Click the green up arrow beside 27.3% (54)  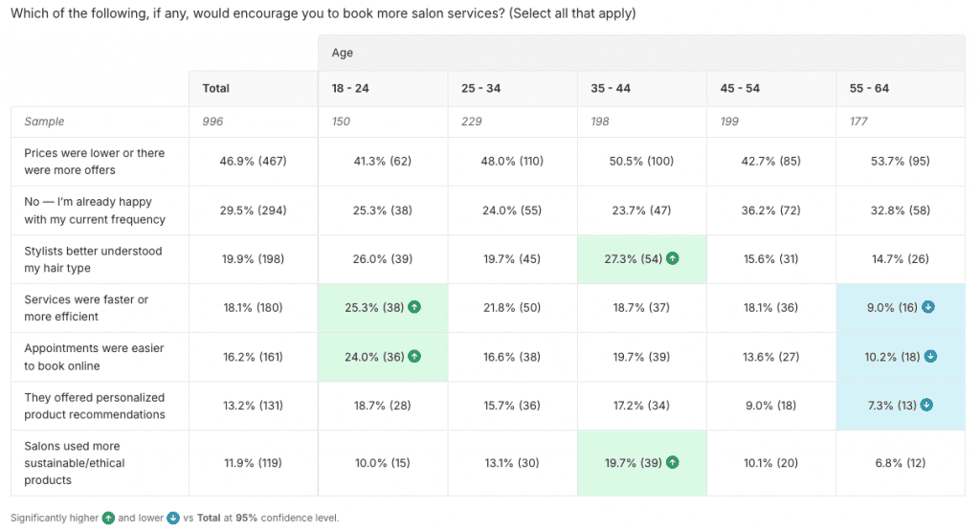tap(673, 259)
